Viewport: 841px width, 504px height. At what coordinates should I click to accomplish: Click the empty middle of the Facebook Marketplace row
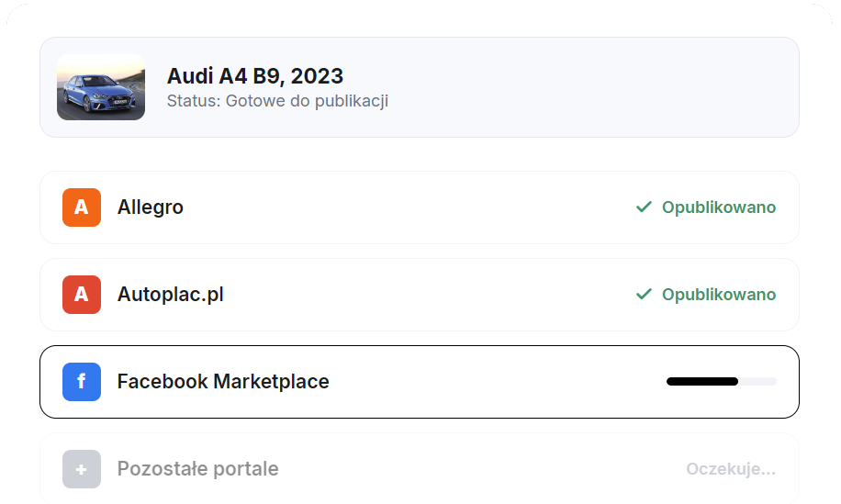pos(496,382)
